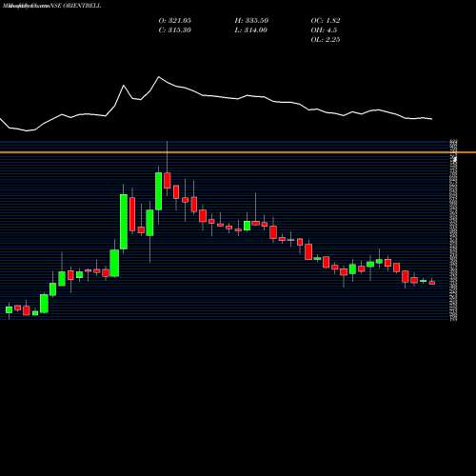Click the orange horizontal price level line
This screenshot has width=476, height=476.
tap(238, 152)
